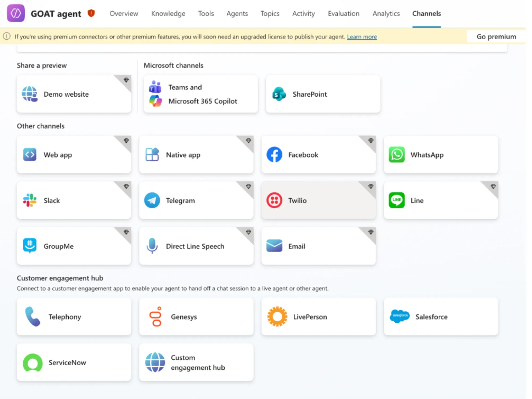Click the Email envelope icon
This screenshot has height=399, width=532.
tap(274, 246)
